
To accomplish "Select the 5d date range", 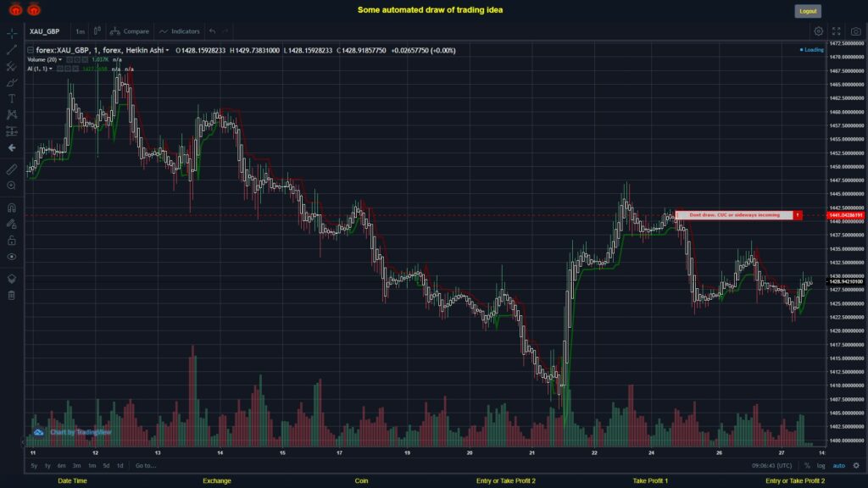I will [106, 466].
